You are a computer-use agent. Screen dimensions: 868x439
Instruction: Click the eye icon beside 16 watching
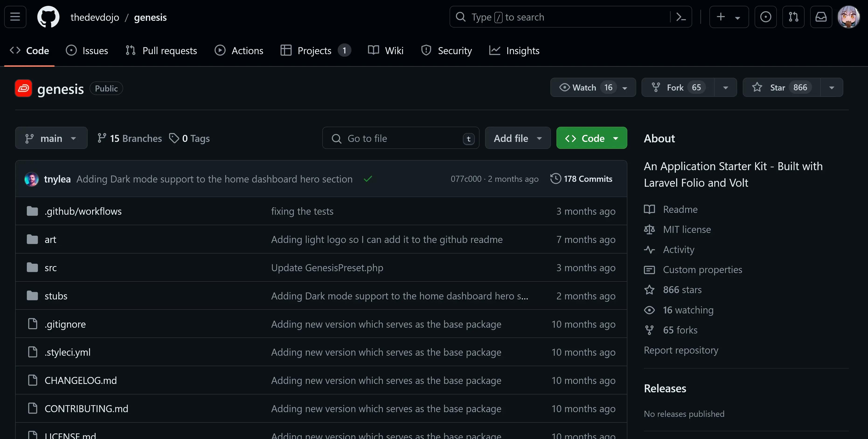tap(649, 310)
